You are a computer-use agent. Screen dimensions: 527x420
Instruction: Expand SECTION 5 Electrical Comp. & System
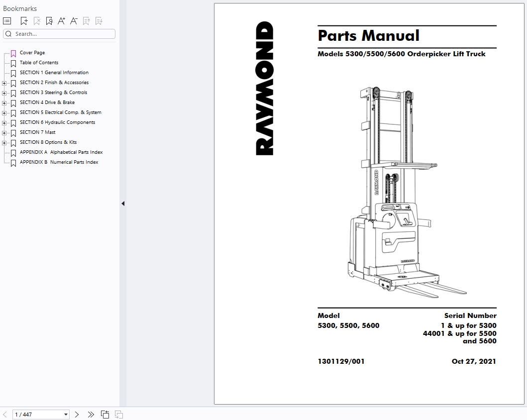5,112
